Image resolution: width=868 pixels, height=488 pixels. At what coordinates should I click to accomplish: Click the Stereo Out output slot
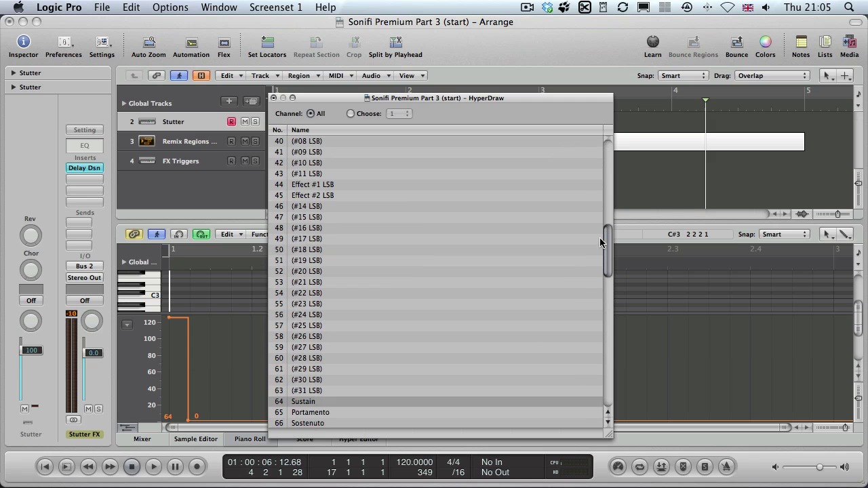(x=84, y=278)
